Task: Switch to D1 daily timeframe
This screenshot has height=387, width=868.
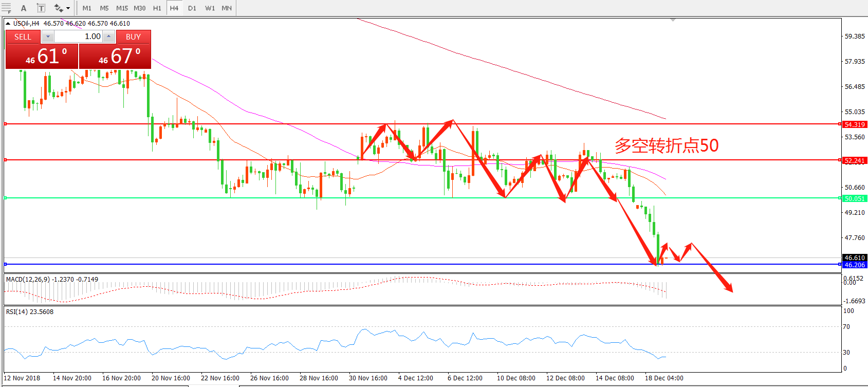Action: click(192, 8)
